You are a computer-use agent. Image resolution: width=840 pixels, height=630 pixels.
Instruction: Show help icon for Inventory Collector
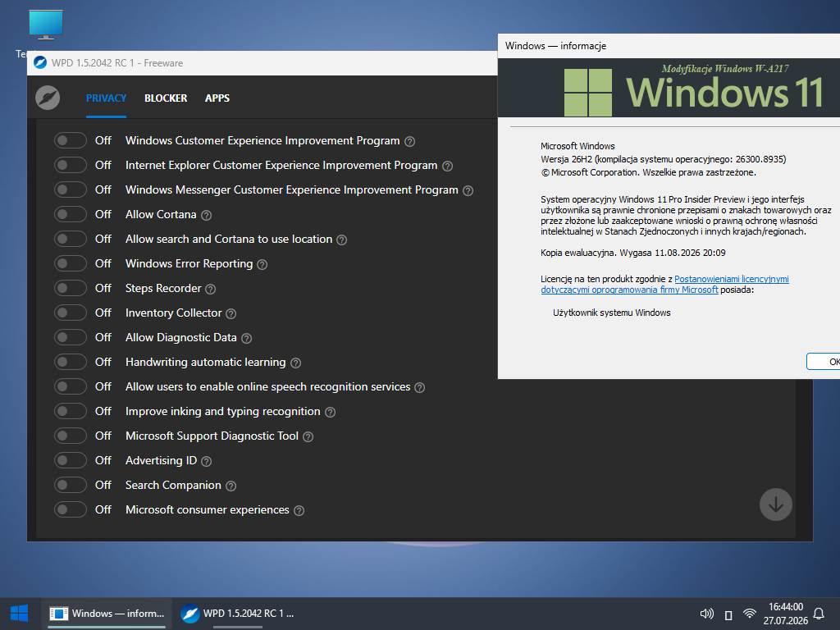pyautogui.click(x=231, y=314)
